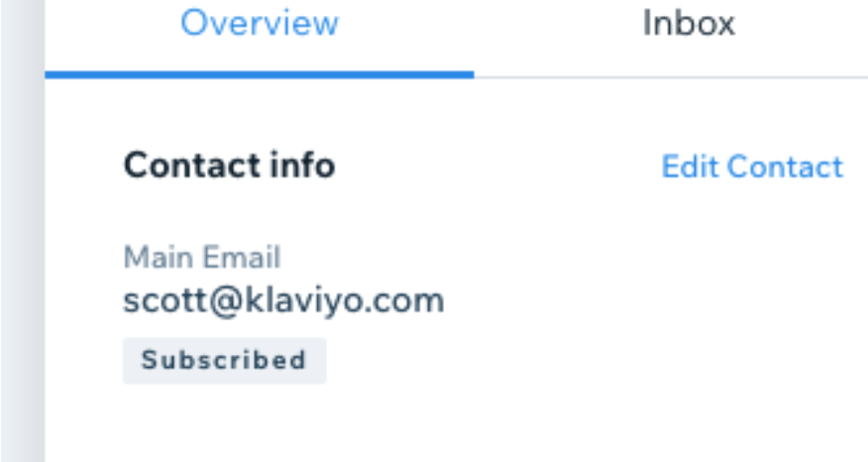Screen dimensions: 868x462
Task: Click the gray divider line under Inbox
Action: (x=671, y=77)
